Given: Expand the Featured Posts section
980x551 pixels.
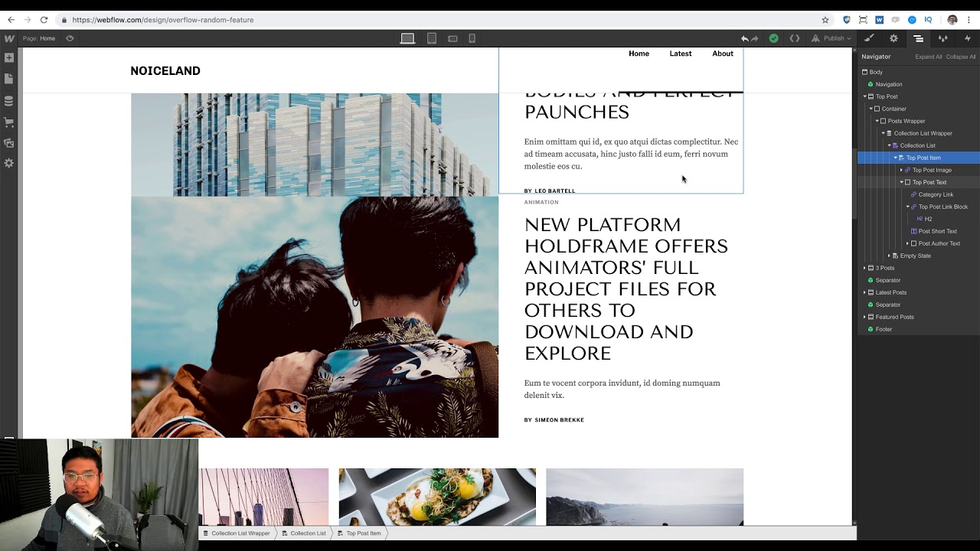Looking at the screenshot, I should [864, 317].
